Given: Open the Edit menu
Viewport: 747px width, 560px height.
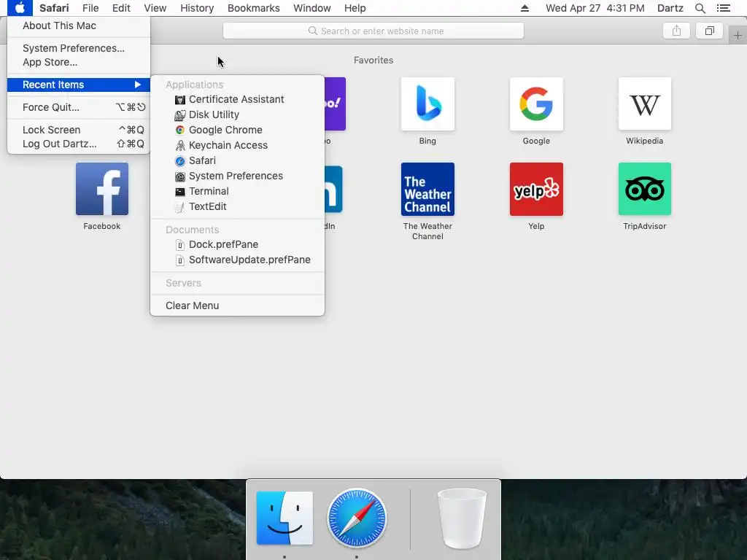Looking at the screenshot, I should click(x=121, y=8).
